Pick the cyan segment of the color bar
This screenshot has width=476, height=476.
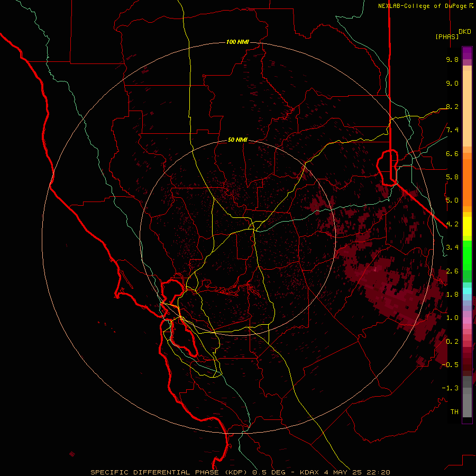(467, 290)
